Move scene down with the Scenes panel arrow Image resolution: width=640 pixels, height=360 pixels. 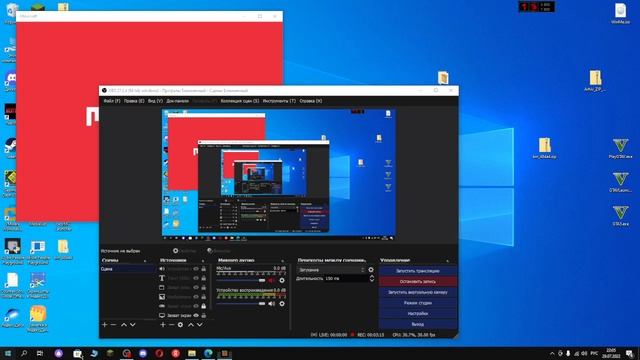133,324
